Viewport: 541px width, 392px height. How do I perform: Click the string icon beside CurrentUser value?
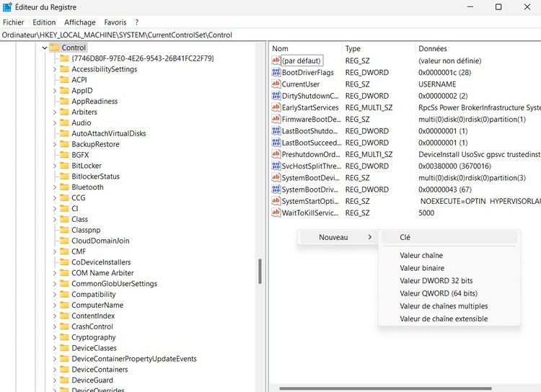click(x=276, y=84)
